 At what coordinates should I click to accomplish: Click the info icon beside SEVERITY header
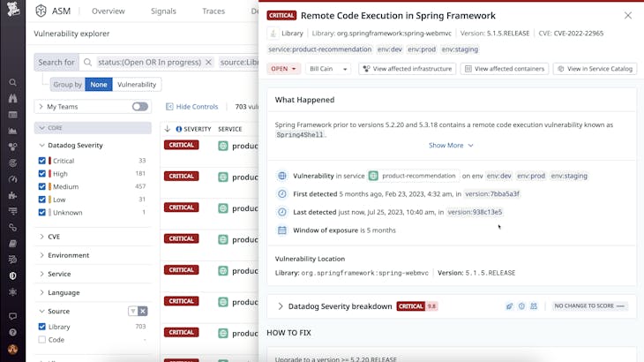point(179,129)
